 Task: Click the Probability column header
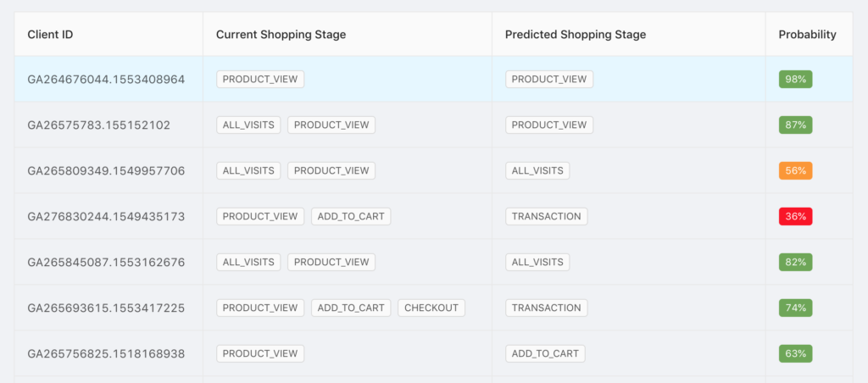coord(807,34)
